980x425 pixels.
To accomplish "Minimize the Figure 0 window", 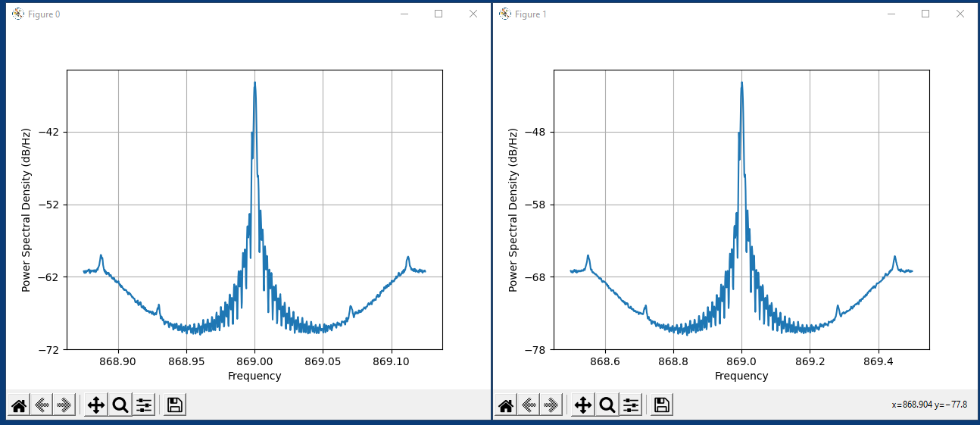I will (404, 14).
